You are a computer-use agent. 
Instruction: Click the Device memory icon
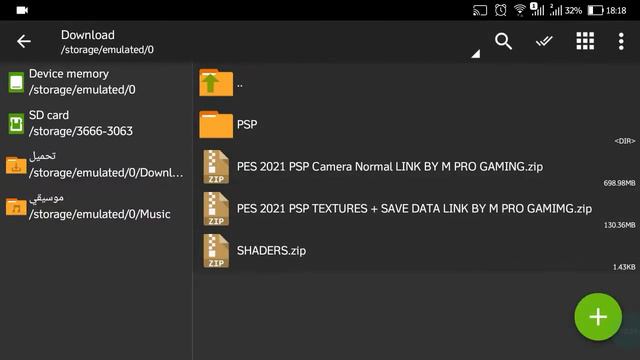[x=16, y=82]
